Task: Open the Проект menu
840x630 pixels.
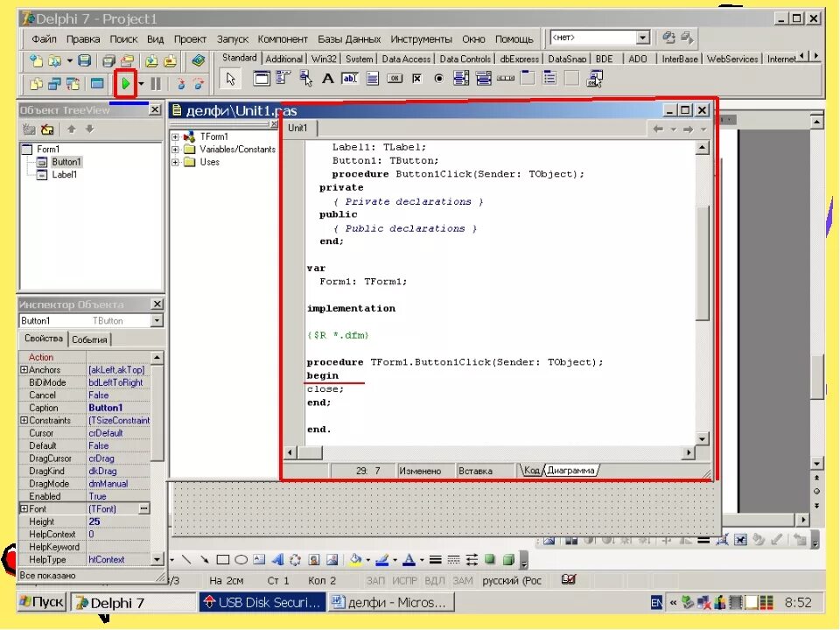Action: coord(190,39)
